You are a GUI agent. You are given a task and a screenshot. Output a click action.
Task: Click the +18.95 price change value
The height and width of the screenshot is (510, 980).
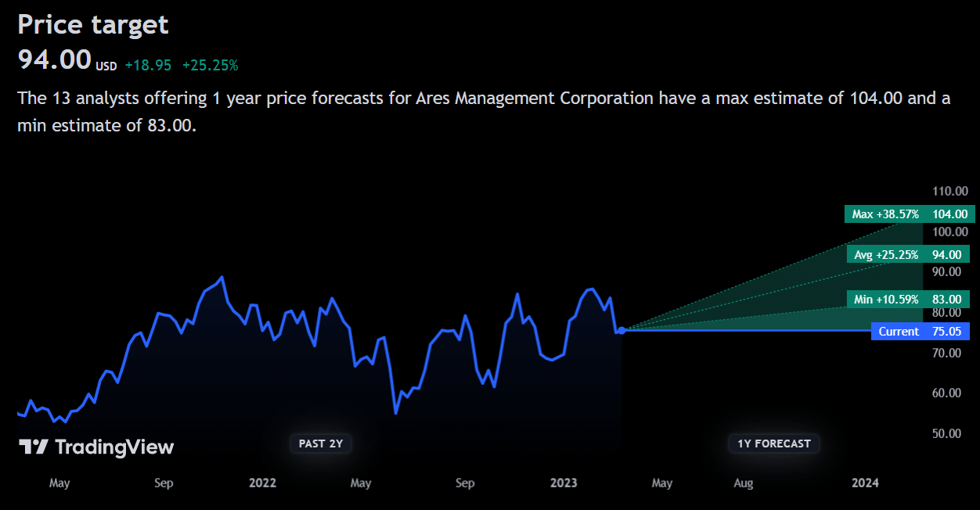coord(149,66)
